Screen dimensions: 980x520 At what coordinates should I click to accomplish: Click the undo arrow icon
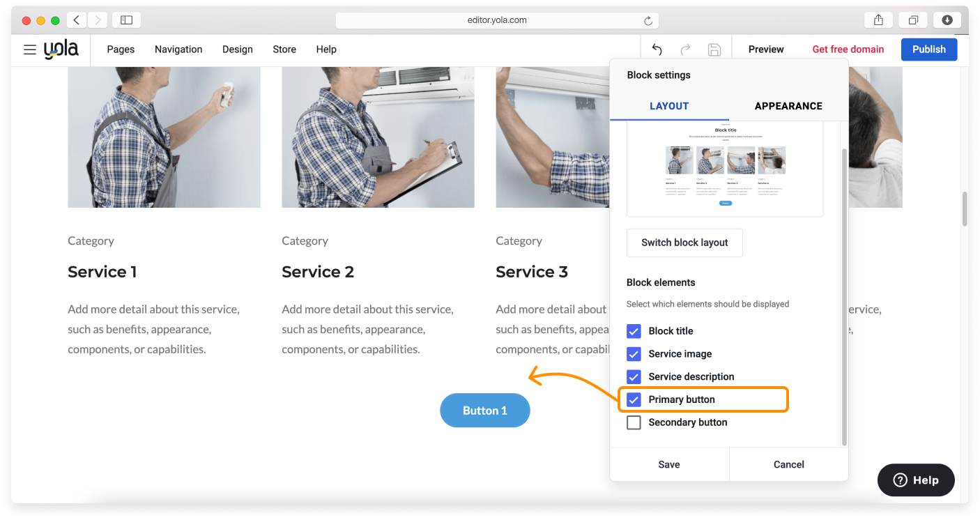click(657, 49)
